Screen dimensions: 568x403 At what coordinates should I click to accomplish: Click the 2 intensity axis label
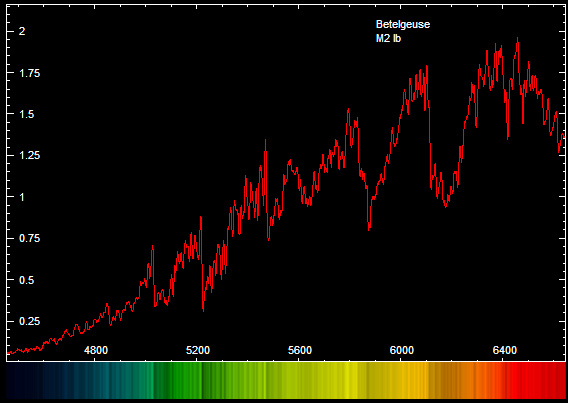22,32
